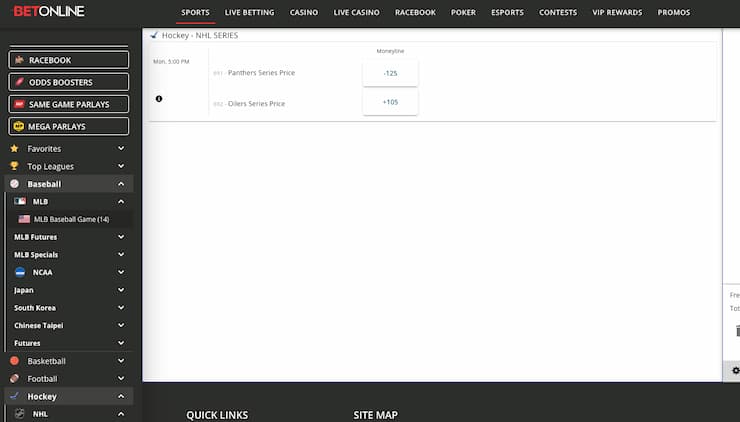Click the 'Mon. 5:00 PM' time text
Image resolution: width=740 pixels, height=422 pixels.
pos(171,61)
